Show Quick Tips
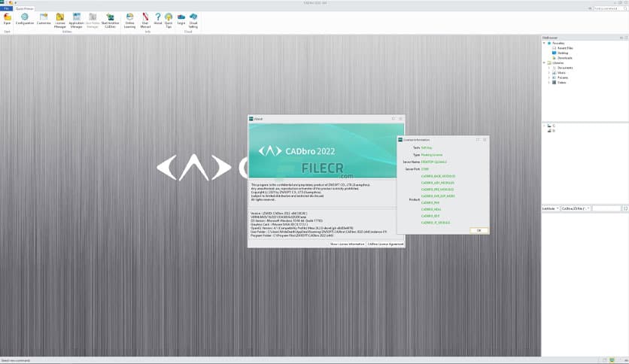This screenshot has height=364, width=629. coord(169,20)
